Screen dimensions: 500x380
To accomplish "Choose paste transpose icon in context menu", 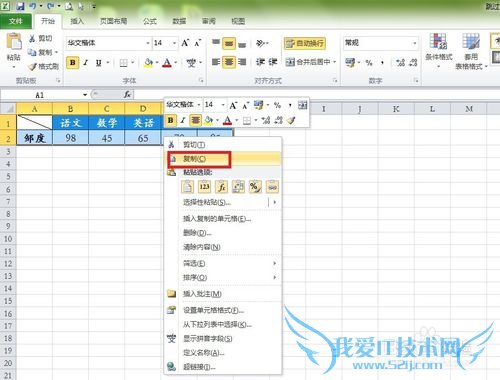I will 238,187.
